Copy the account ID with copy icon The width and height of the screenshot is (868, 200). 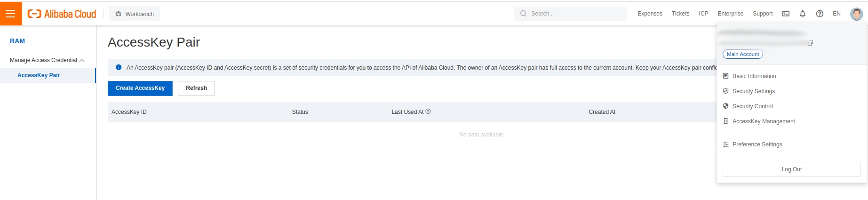pos(810,43)
